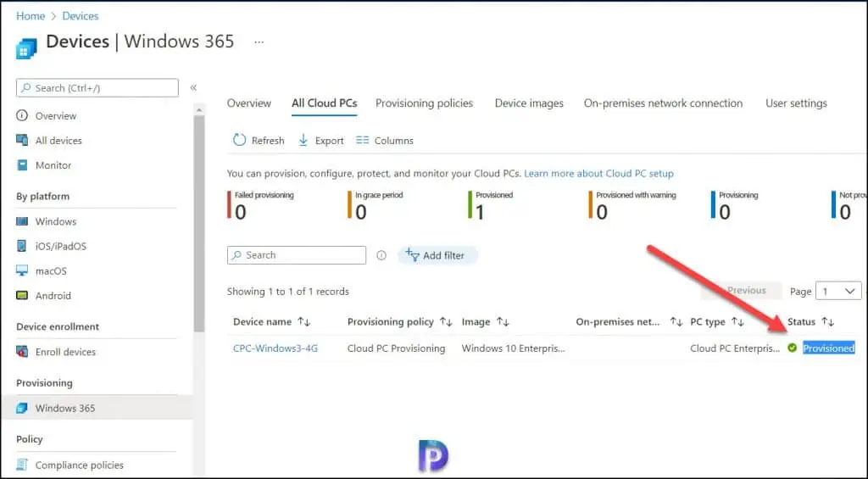Open macOS under By platform
This screenshot has height=479, width=868.
(x=51, y=271)
